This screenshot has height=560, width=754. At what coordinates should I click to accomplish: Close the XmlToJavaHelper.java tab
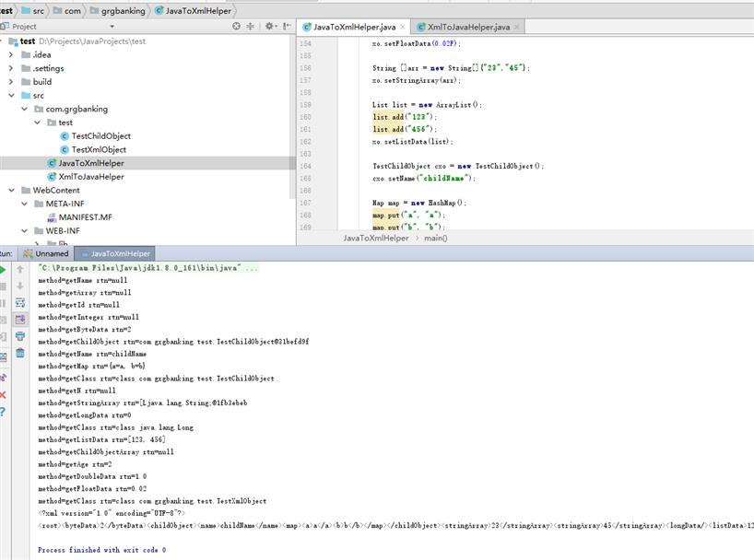517,27
